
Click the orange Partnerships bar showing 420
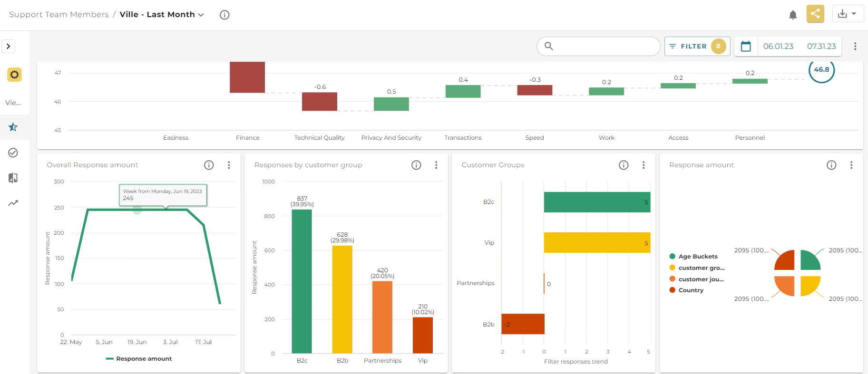pos(382,317)
